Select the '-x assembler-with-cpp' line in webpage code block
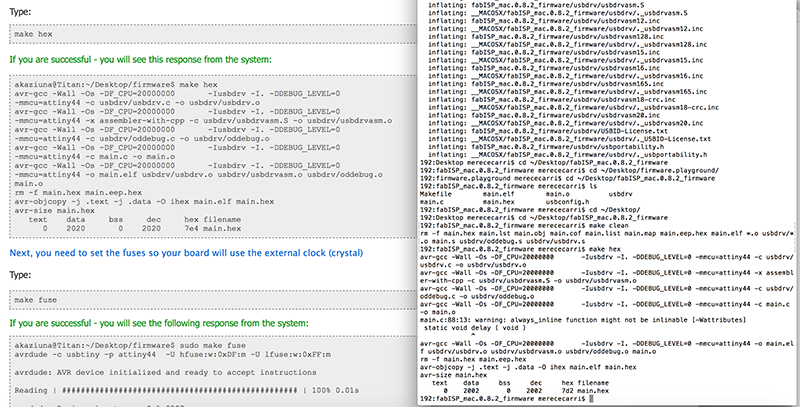The image size is (800, 407). (x=203, y=120)
